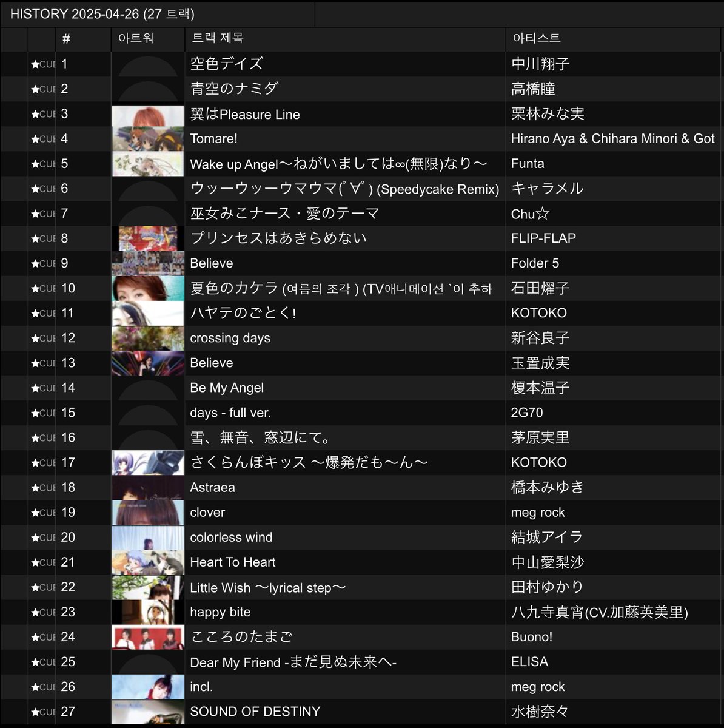The image size is (724, 728).
Task: Select track title Dear My Friend
Action: click(x=293, y=662)
